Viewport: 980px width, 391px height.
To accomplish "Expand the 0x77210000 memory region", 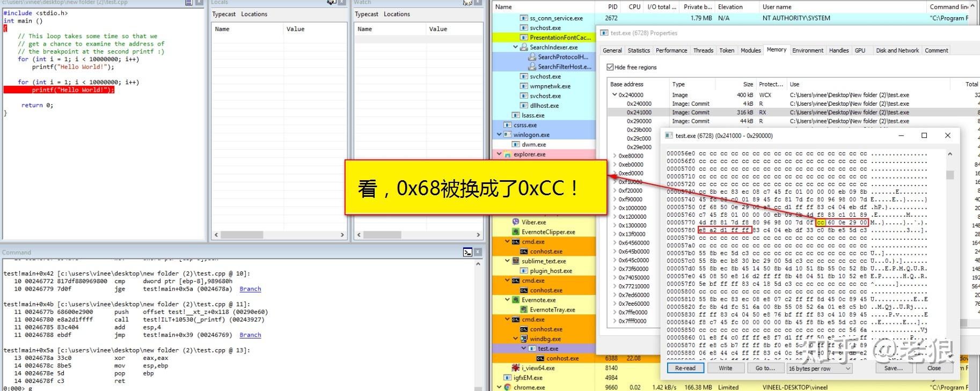I will coord(615,286).
